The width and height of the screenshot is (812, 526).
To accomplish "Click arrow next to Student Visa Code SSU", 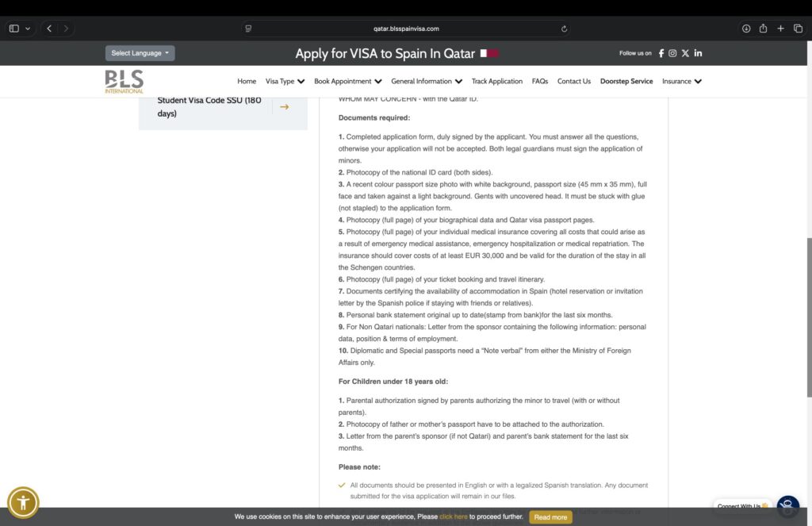I will pyautogui.click(x=285, y=107).
